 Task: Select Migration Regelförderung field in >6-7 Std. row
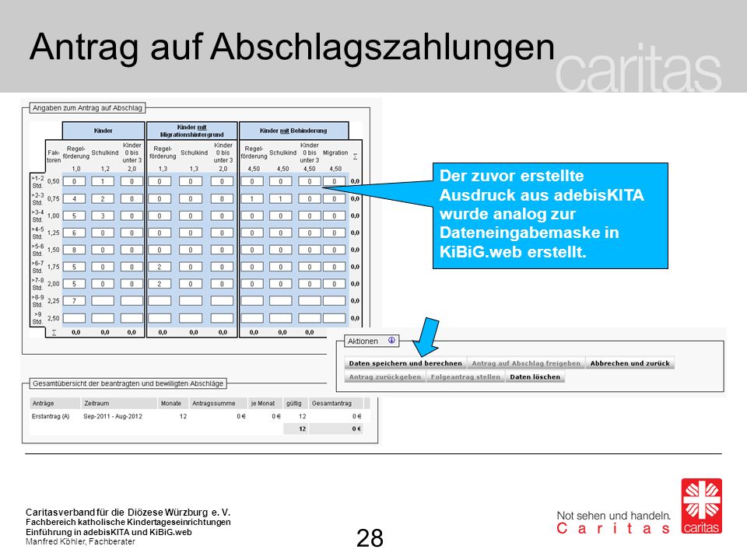pos(160,267)
